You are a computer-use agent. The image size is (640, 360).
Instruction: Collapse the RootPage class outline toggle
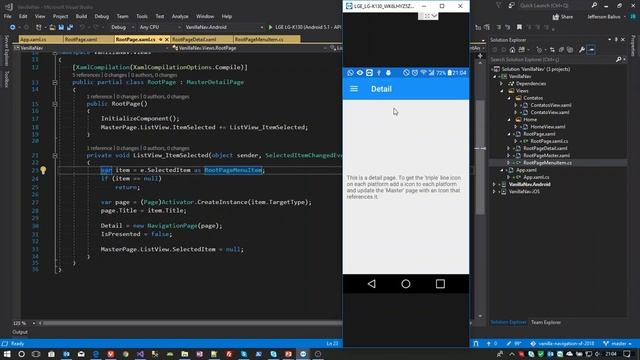[x=55, y=82]
